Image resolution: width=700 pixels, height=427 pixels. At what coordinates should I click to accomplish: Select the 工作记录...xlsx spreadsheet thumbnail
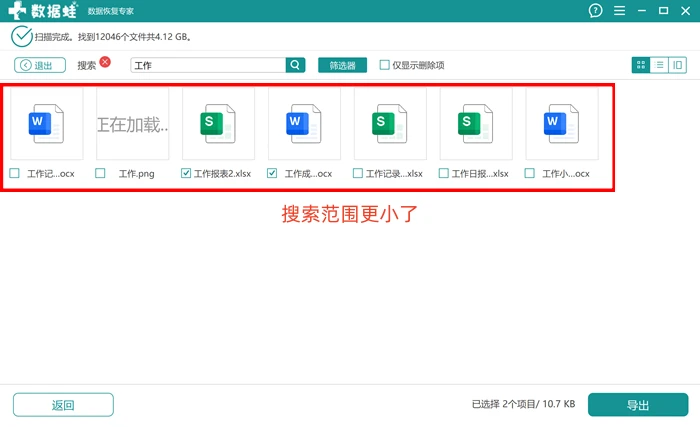point(390,124)
